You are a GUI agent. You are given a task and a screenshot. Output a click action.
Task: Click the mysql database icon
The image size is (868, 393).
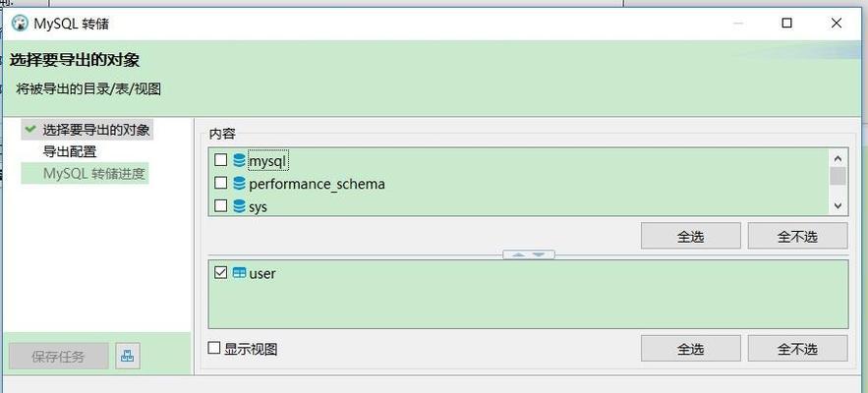240,160
